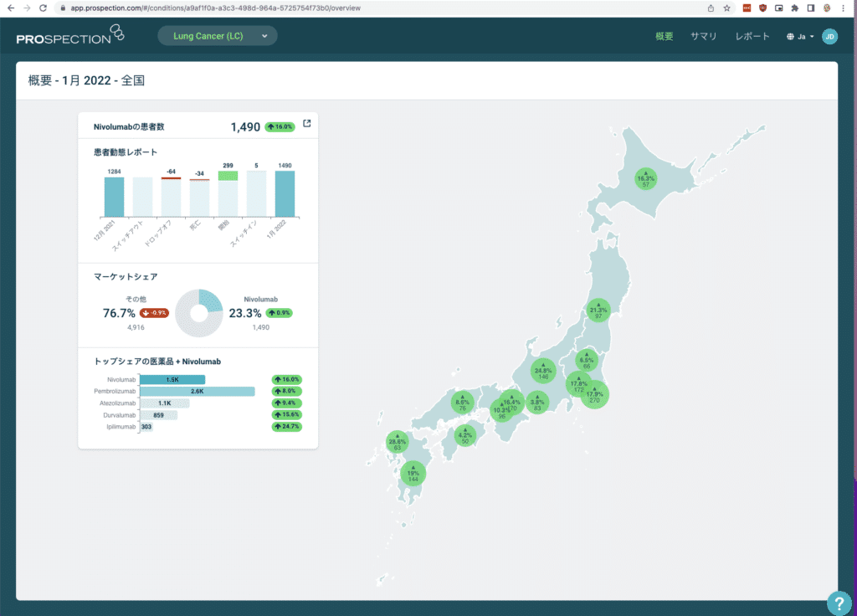Image resolution: width=857 pixels, height=616 pixels.
Task: Open the Lung Cancer (LC) dropdown
Action: click(x=218, y=36)
